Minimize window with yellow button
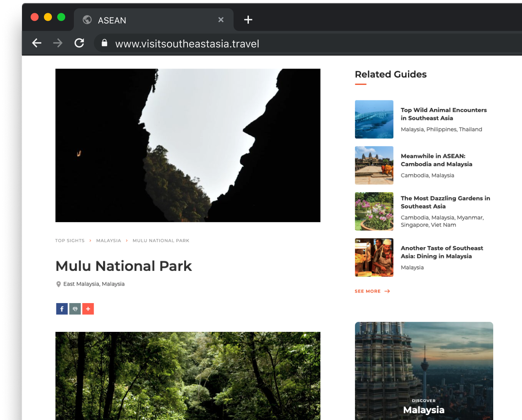This screenshot has width=522, height=420. click(x=48, y=17)
